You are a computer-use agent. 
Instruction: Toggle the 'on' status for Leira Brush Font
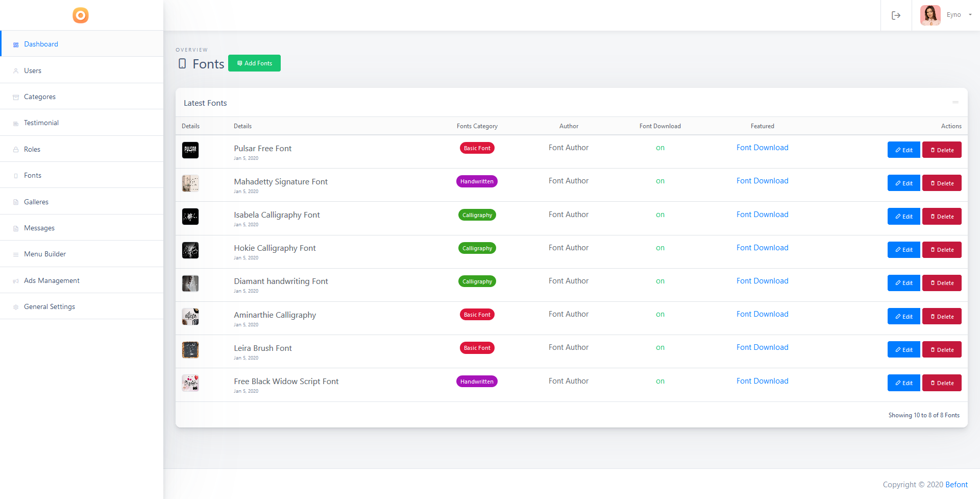(x=660, y=347)
